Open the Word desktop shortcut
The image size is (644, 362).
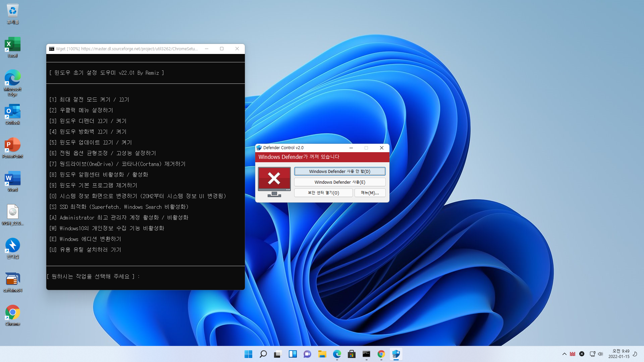point(13,181)
